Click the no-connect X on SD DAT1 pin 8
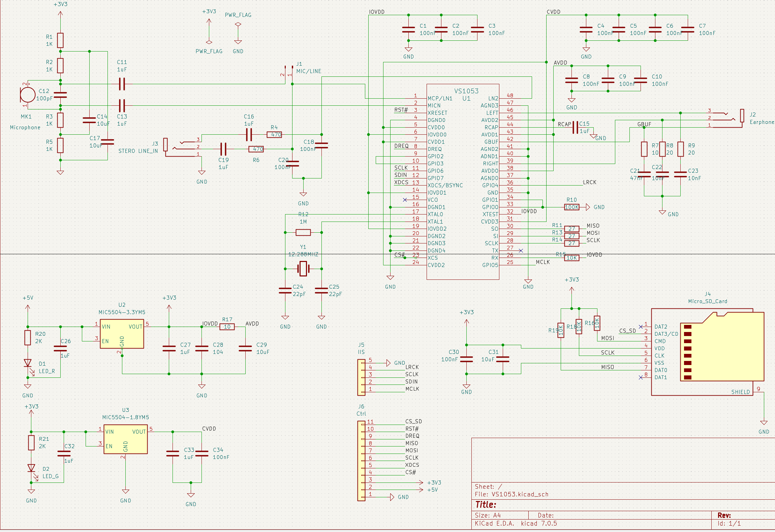Image resolution: width=775 pixels, height=532 pixels. click(x=641, y=377)
